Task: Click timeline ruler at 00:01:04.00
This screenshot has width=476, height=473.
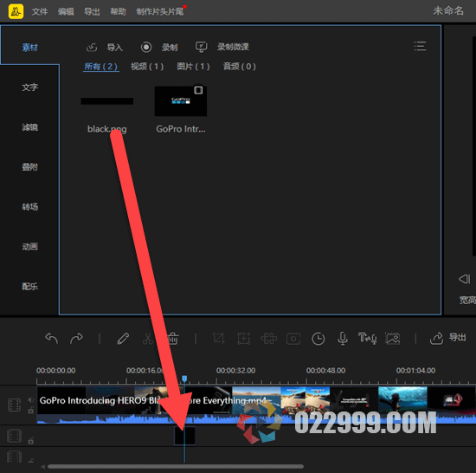Action: [415, 371]
